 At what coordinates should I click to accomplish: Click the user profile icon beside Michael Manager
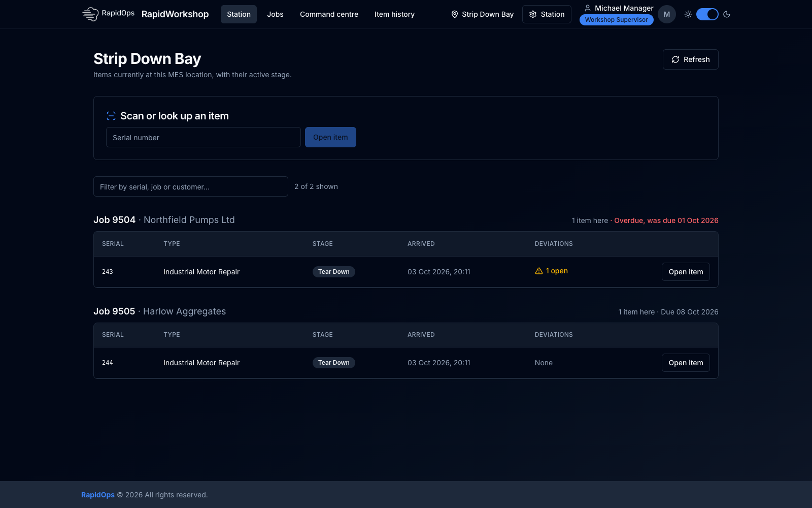pos(588,8)
